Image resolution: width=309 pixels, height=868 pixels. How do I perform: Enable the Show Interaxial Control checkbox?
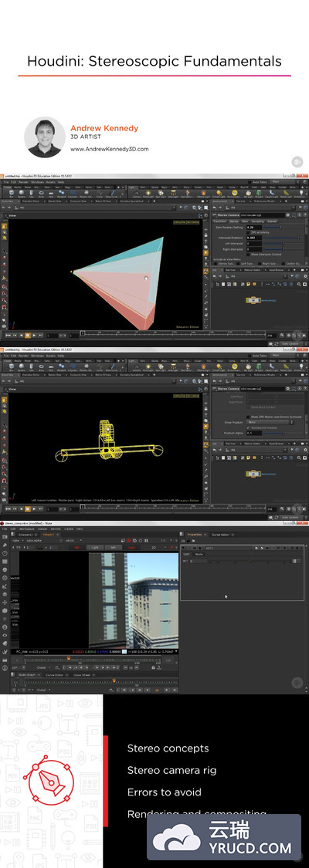click(x=248, y=254)
